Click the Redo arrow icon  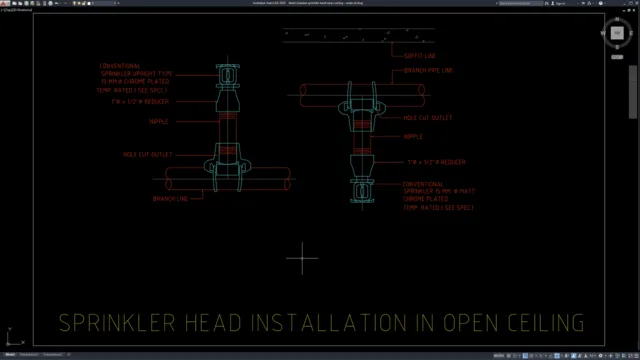[x=65, y=3]
